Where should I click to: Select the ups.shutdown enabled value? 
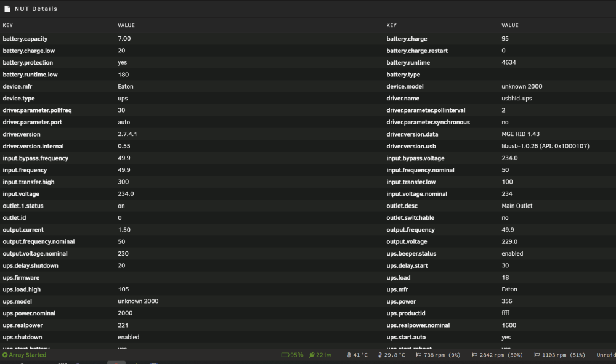coord(129,338)
